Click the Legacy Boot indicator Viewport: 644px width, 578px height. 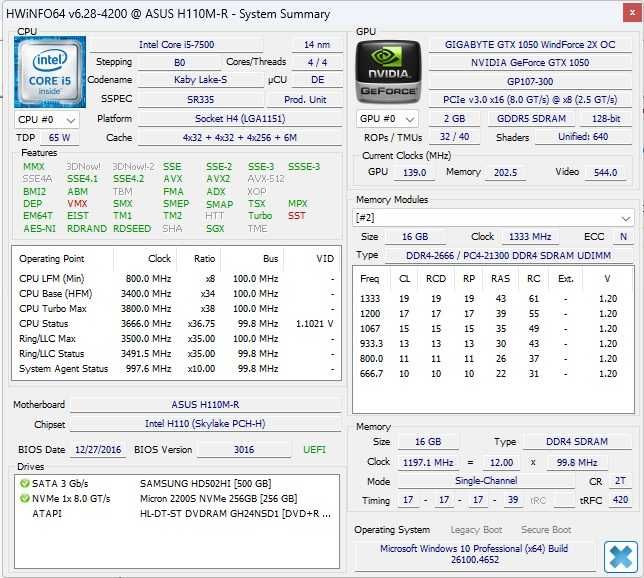point(476,530)
